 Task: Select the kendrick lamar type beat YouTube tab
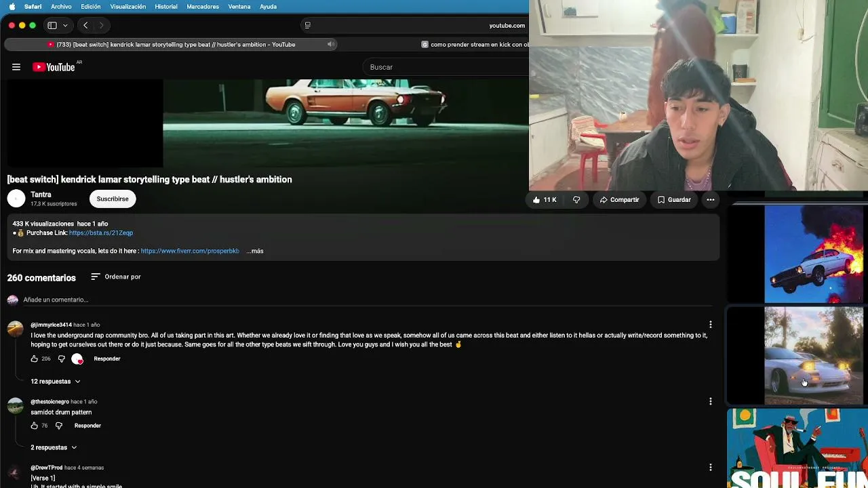(172, 45)
